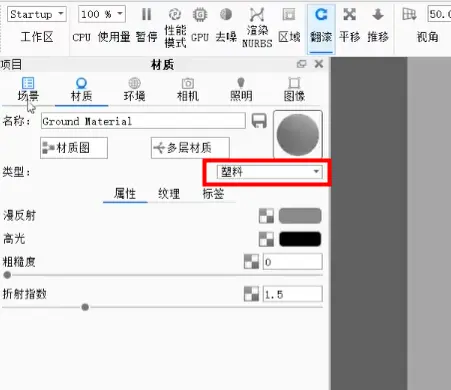Select the 标签 labels sub-tab
The height and width of the screenshot is (390, 451).
[x=213, y=194]
